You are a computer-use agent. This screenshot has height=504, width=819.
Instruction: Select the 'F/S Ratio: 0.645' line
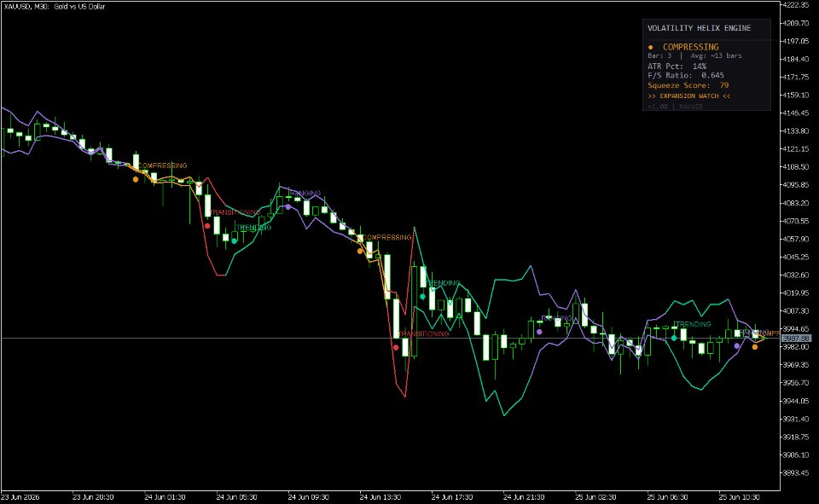click(x=686, y=75)
